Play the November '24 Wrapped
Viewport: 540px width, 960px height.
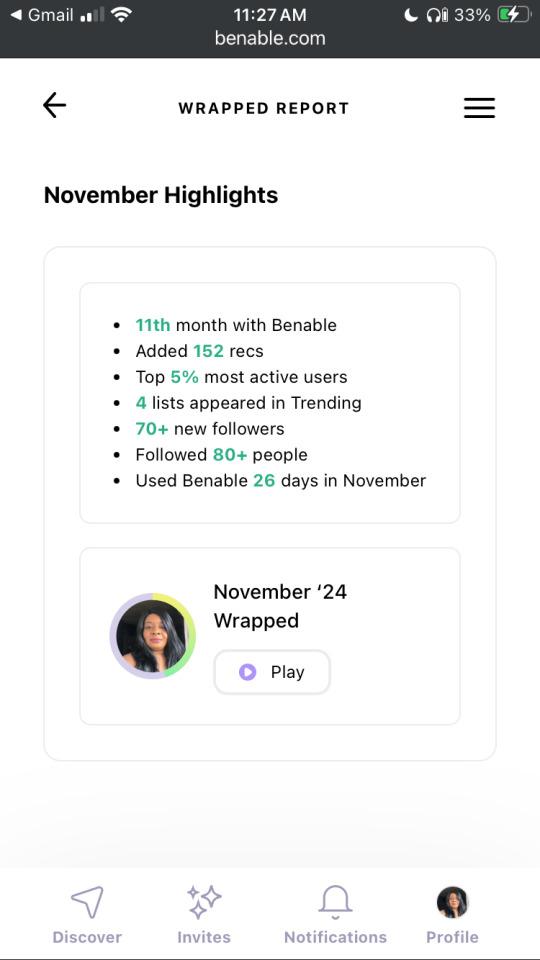point(272,672)
